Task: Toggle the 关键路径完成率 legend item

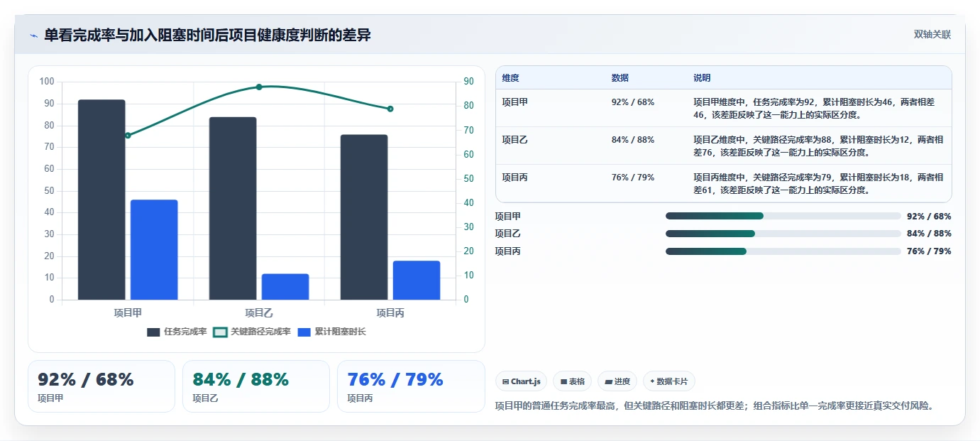Action: pyautogui.click(x=252, y=332)
